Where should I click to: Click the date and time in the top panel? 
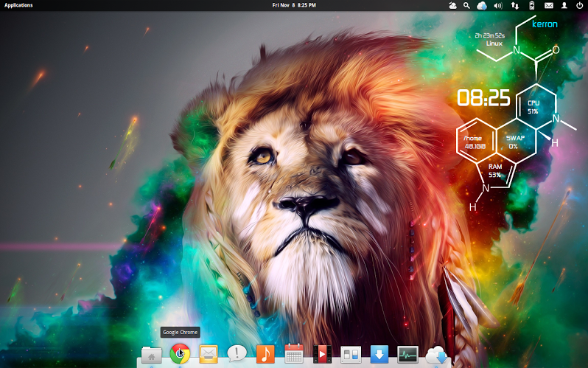(x=293, y=5)
